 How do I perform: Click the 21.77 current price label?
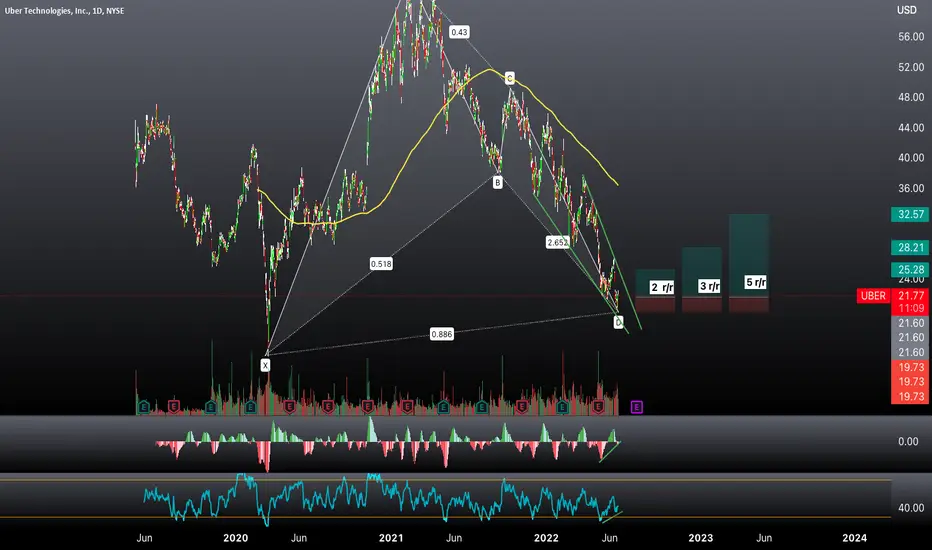click(x=911, y=296)
